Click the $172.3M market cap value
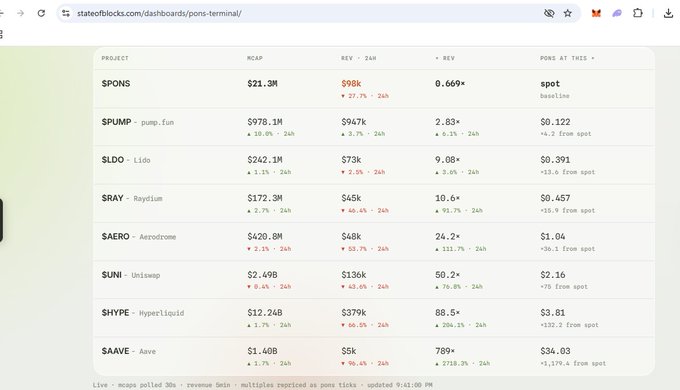680x390 pixels. click(x=265, y=198)
